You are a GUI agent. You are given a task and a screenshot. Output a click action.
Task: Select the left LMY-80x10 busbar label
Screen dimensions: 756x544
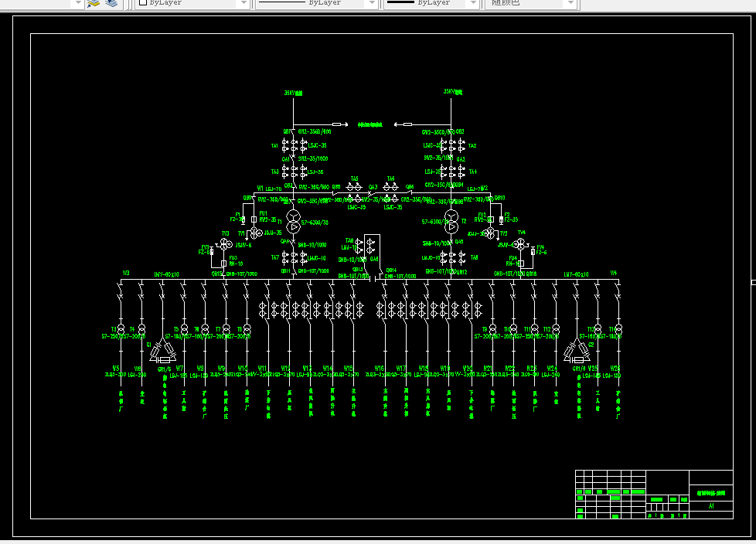coord(166,274)
